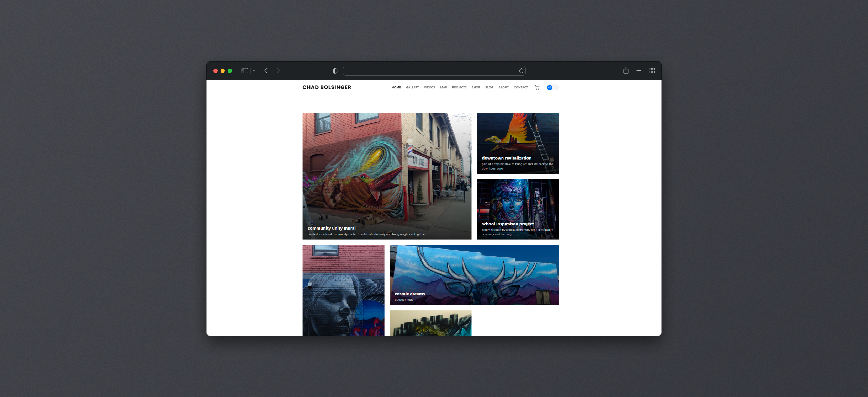Go to the MAP page
Screen dimensions: 868x397
click(443, 87)
